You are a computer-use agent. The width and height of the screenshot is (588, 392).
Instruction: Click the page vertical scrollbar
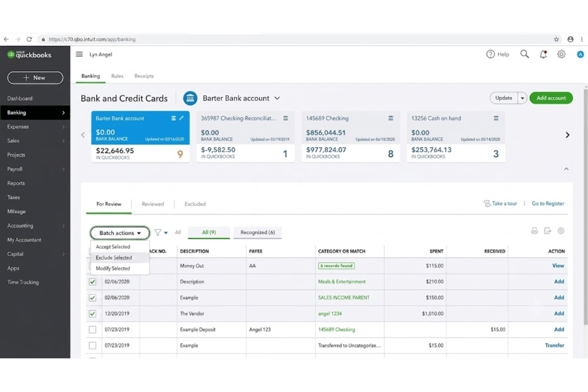pyautogui.click(x=585, y=207)
